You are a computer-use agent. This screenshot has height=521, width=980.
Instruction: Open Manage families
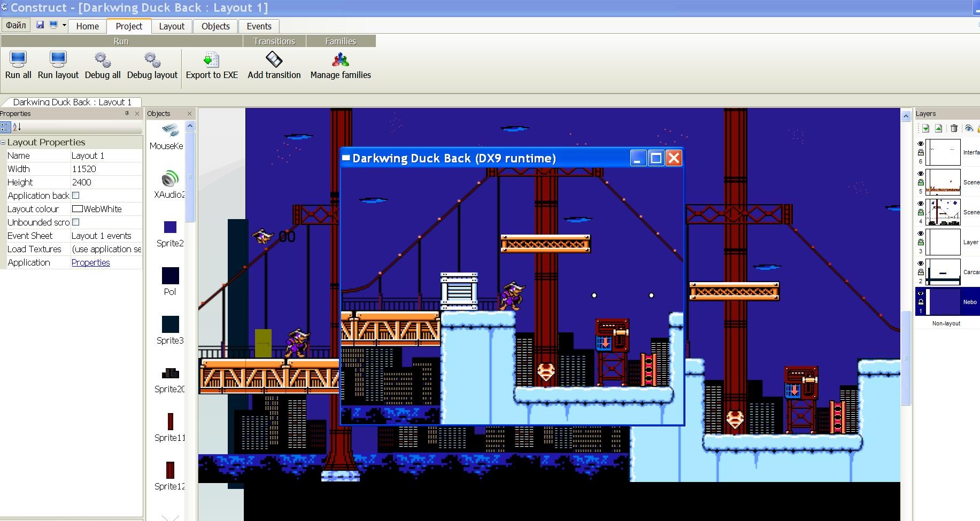coord(341,59)
